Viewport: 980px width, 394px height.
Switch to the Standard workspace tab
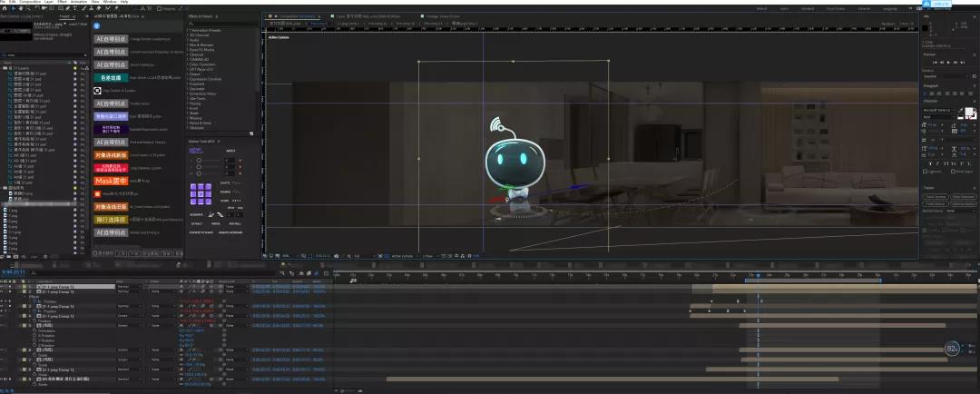808,9
